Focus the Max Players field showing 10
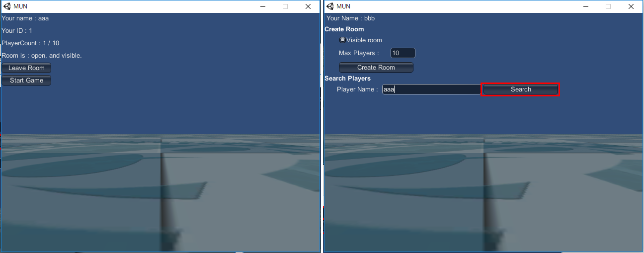 (403, 53)
